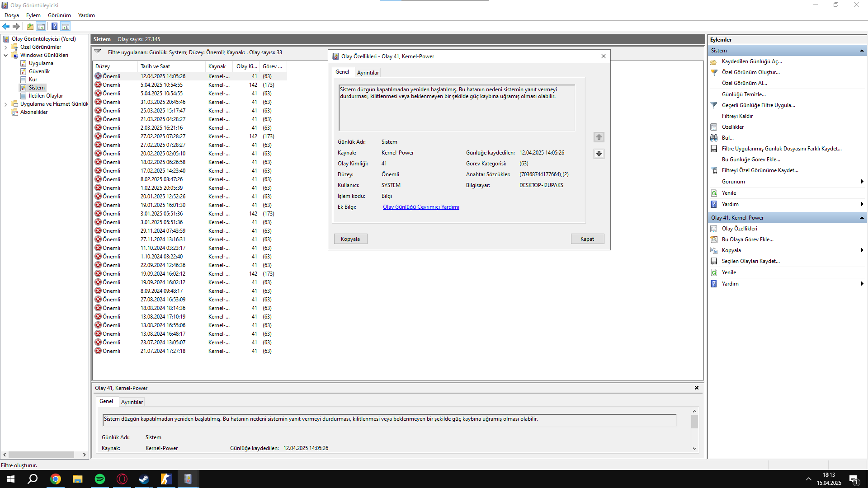Screen dimensions: 868x488
Task: Open Bul (find) binoculars action
Action: coord(714,138)
